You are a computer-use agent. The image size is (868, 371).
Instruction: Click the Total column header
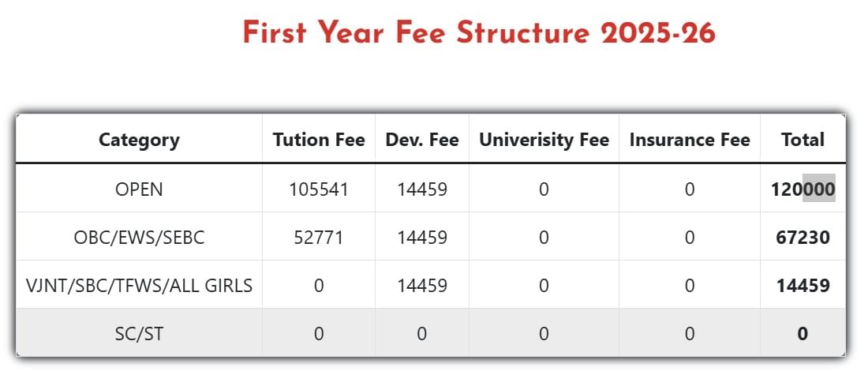pos(803,140)
